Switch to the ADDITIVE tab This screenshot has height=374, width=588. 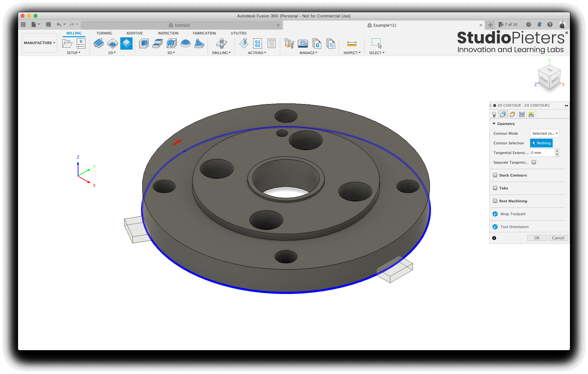click(x=135, y=33)
